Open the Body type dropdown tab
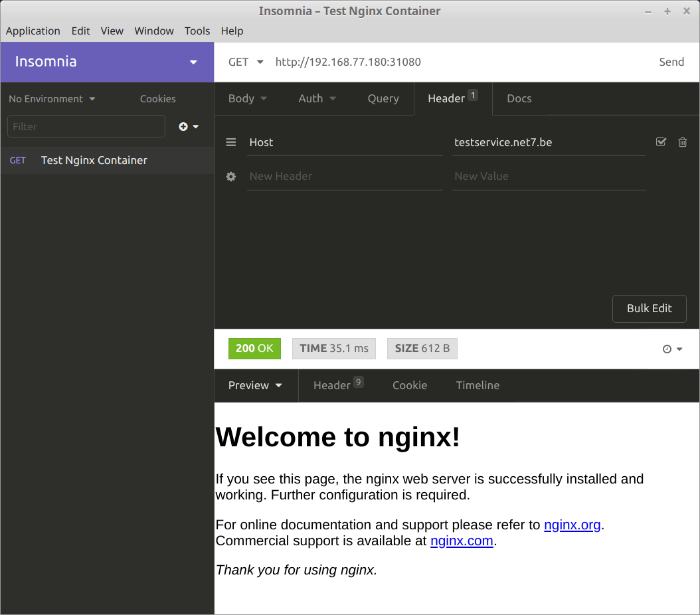This screenshot has width=700, height=615. (248, 99)
